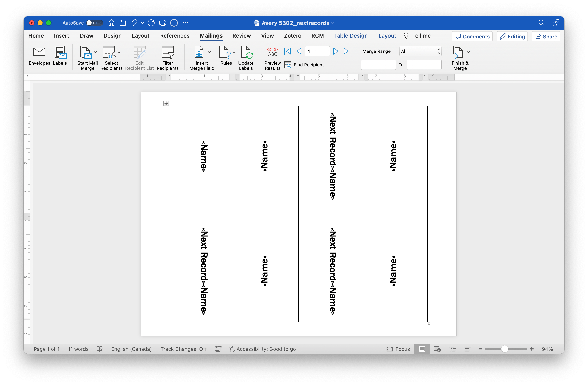
Task: Expand the Insert Merge Field dropdown arrow
Action: pos(209,52)
